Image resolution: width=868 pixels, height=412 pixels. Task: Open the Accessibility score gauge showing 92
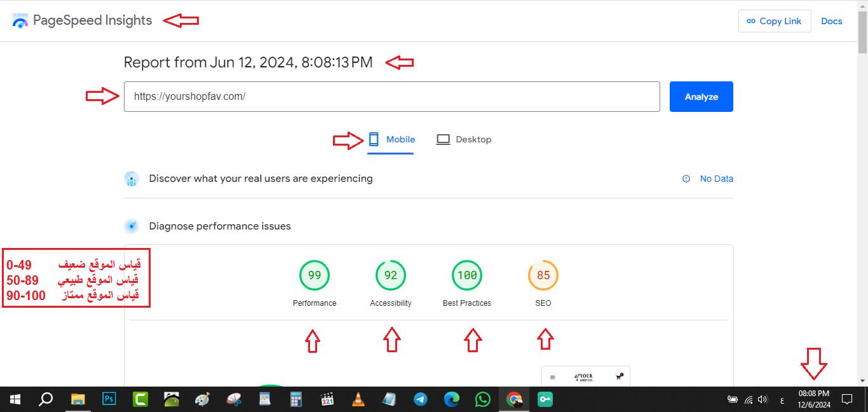(391, 275)
